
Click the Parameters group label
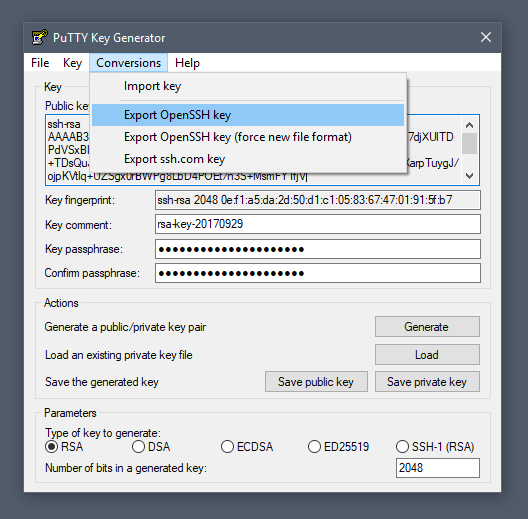click(70, 413)
